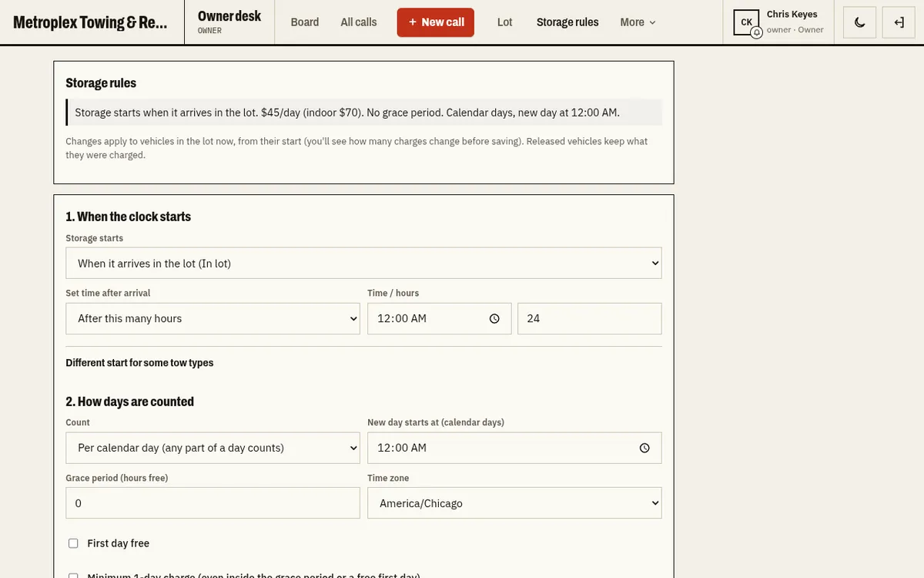Image resolution: width=924 pixels, height=578 pixels.
Task: Click the Grace period hours free input
Action: (x=213, y=503)
